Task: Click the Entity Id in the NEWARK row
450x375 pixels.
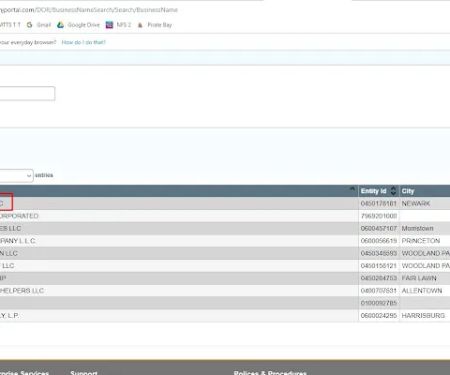Action: coord(379,203)
